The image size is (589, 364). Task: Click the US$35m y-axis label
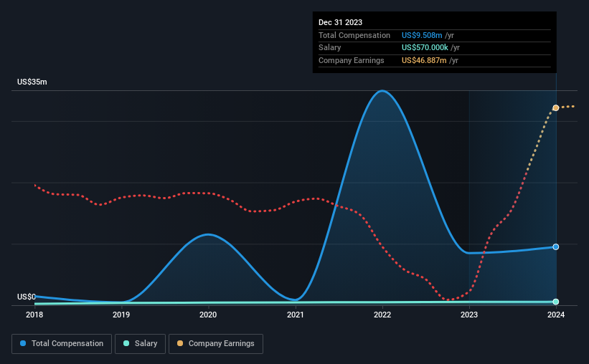pos(32,82)
